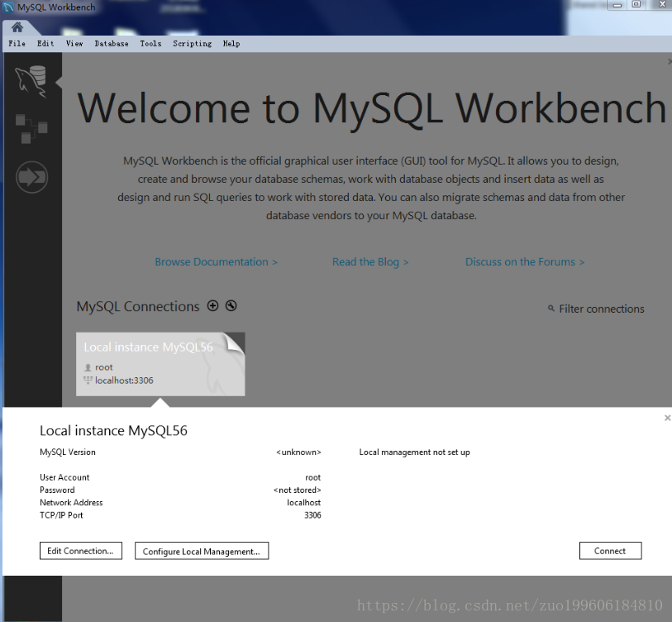This screenshot has height=622, width=672.
Task: Click the 'Local management not set up' text
Action: 414,452
